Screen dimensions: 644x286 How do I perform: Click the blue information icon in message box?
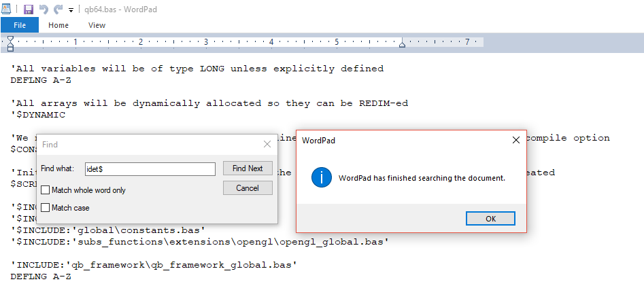point(321,178)
